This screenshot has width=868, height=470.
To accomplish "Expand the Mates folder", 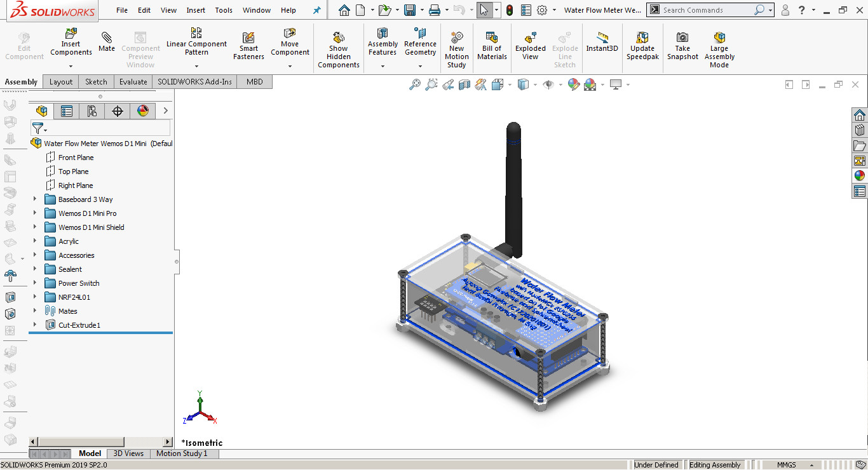I will pyautogui.click(x=35, y=311).
